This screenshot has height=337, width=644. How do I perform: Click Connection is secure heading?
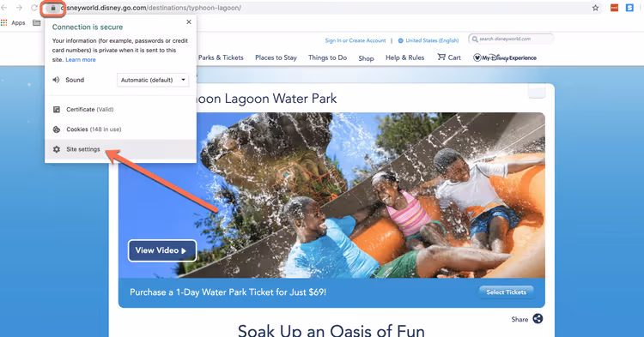pos(88,27)
